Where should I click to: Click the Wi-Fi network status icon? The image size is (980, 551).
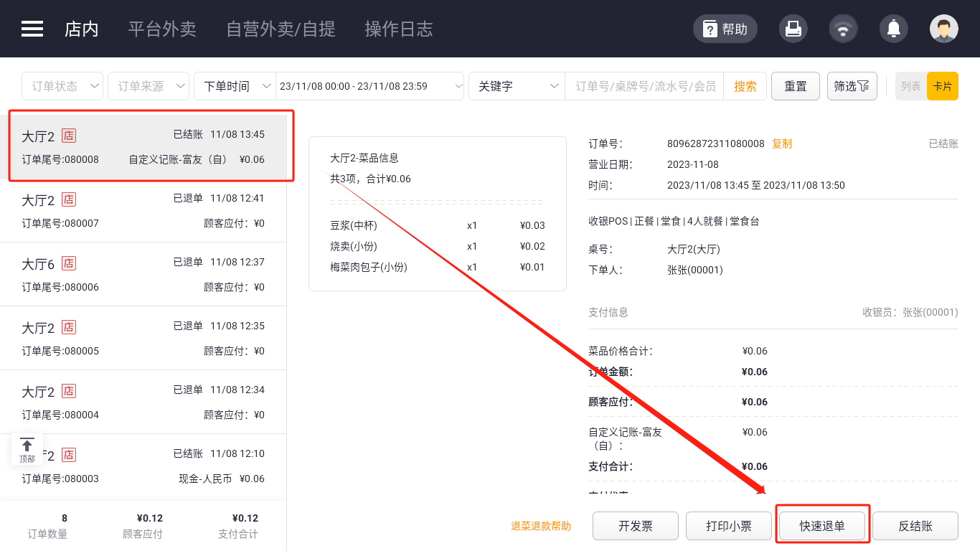(843, 29)
